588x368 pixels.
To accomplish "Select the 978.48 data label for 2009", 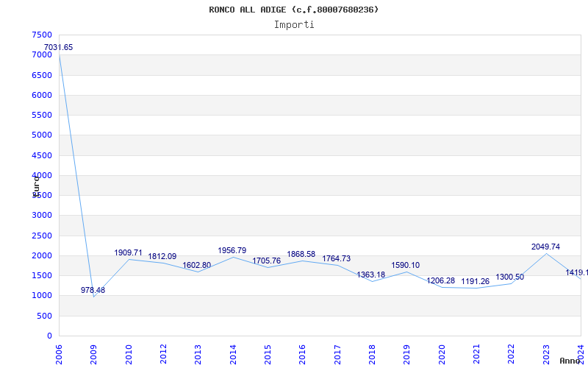I will (x=93, y=290).
